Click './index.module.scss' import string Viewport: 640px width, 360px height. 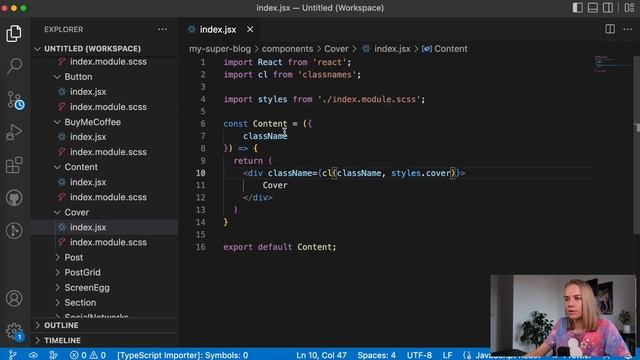pyautogui.click(x=369, y=99)
